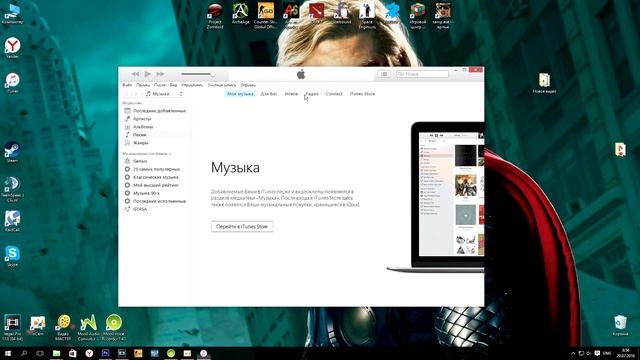This screenshot has width=640, height=360.
Task: Open the Project Zomboid desktop icon
Action: pyautogui.click(x=215, y=16)
